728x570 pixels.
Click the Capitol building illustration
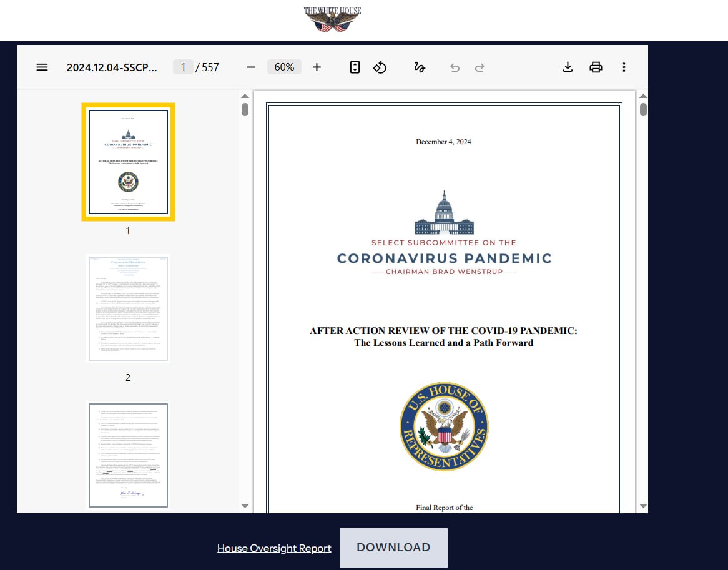pos(444,212)
